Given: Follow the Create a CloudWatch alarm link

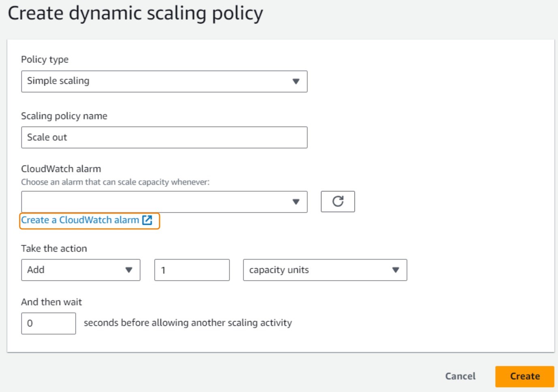Looking at the screenshot, I should pos(80,220).
